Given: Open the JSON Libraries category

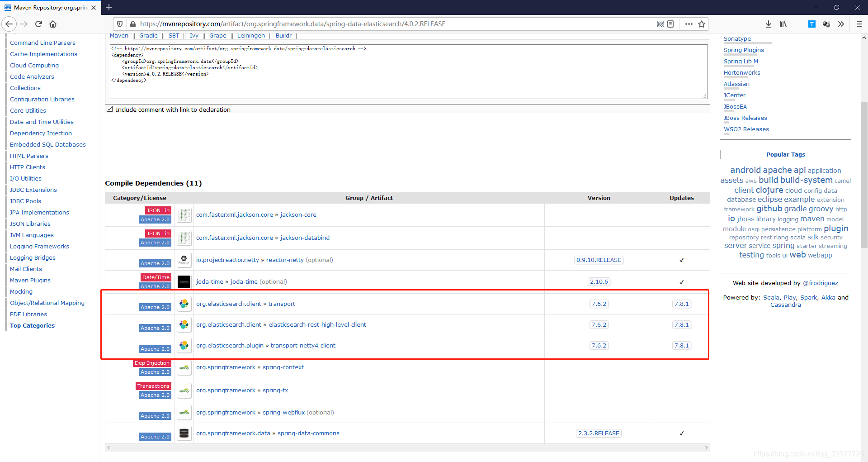Looking at the screenshot, I should (30, 224).
